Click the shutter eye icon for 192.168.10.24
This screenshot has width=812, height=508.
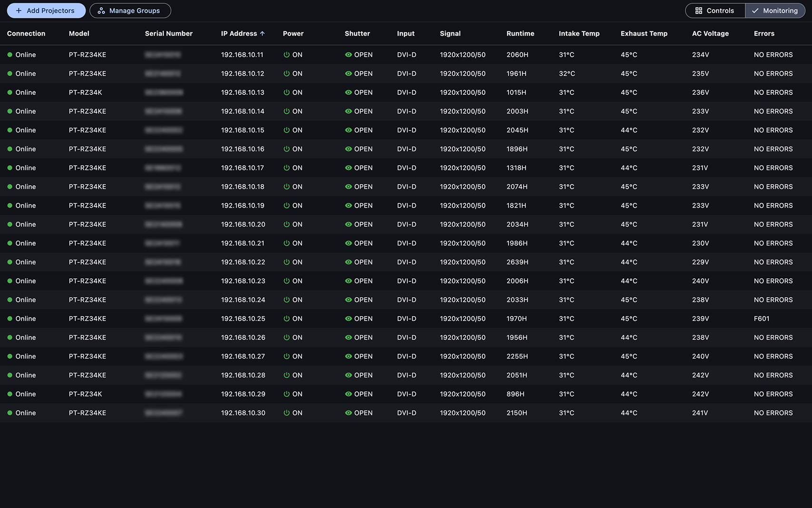point(348,300)
